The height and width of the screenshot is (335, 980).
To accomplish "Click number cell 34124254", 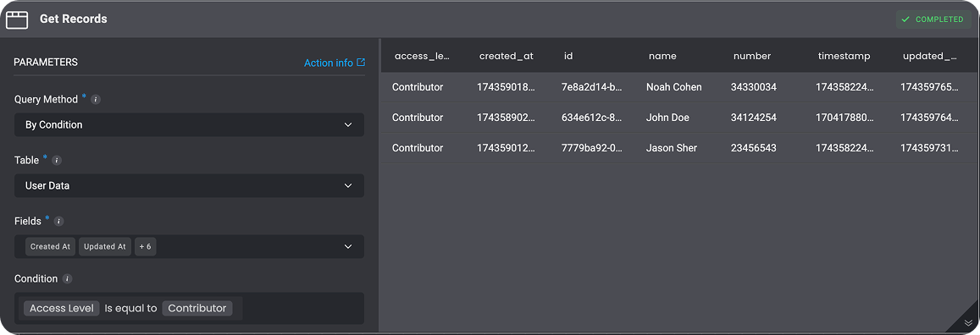I will 753,118.
